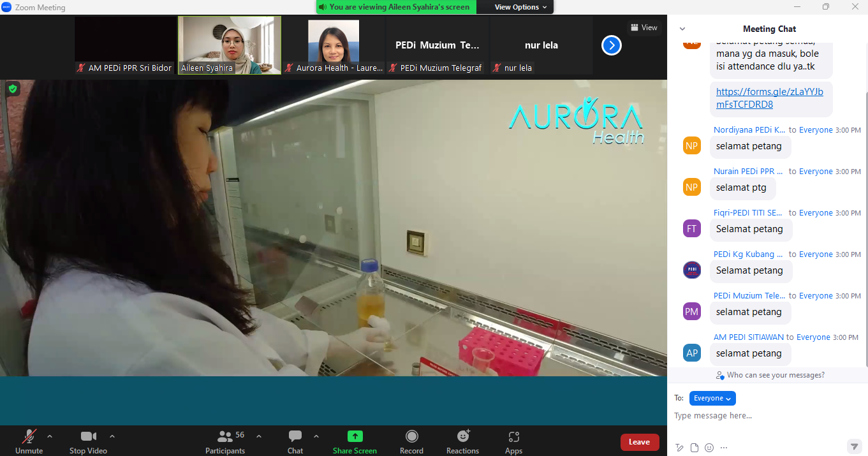Click the View layout button
The height and width of the screenshot is (456, 868).
pos(644,27)
